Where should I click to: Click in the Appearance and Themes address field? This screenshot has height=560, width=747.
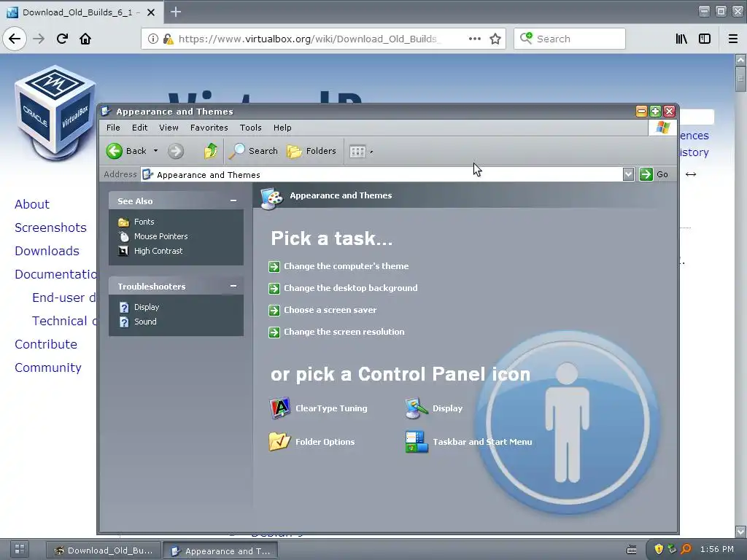tap(381, 174)
